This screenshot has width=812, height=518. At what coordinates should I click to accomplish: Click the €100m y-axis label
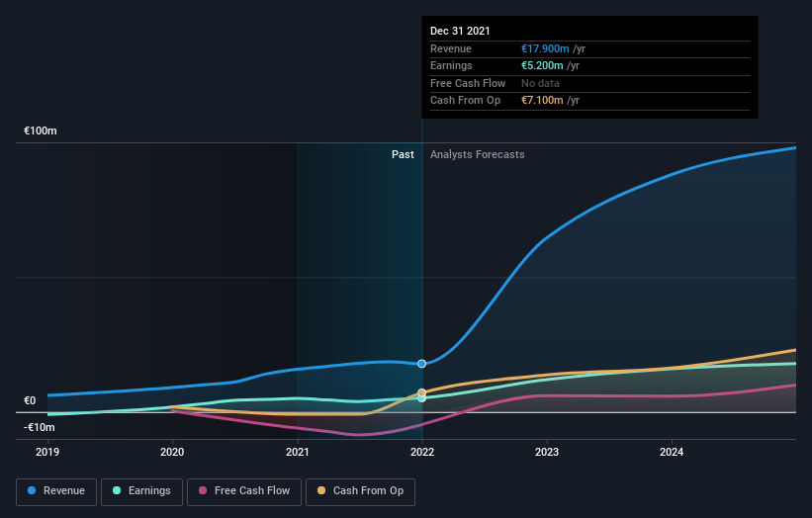coord(41,130)
